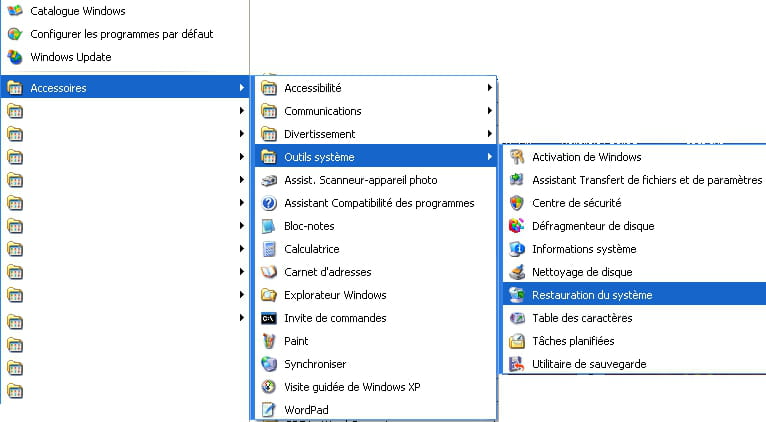Expand the Communications submenu arrow
Image resolution: width=766 pixels, height=422 pixels.
point(489,111)
